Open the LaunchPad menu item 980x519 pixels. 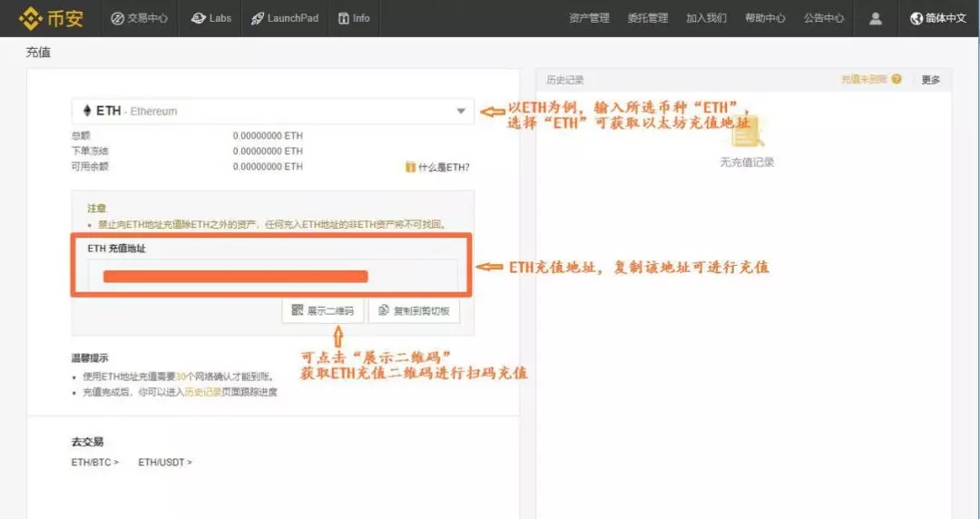(x=284, y=18)
